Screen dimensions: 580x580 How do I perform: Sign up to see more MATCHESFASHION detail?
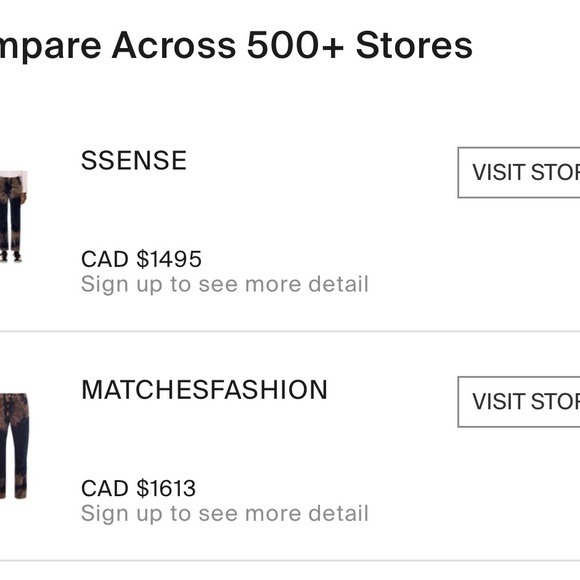225,514
